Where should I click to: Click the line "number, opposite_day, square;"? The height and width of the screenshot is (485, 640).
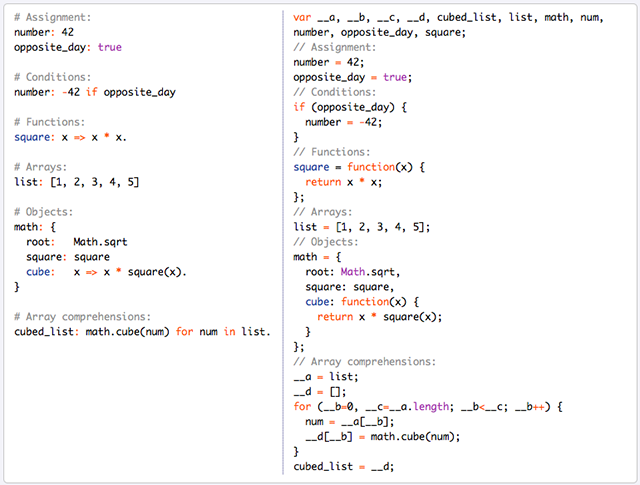(x=380, y=32)
